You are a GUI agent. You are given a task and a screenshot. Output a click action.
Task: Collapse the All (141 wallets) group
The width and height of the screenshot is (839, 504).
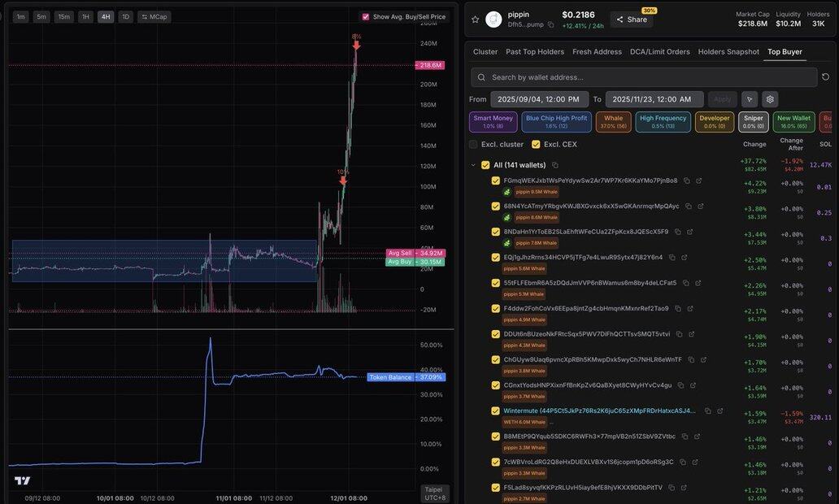474,165
